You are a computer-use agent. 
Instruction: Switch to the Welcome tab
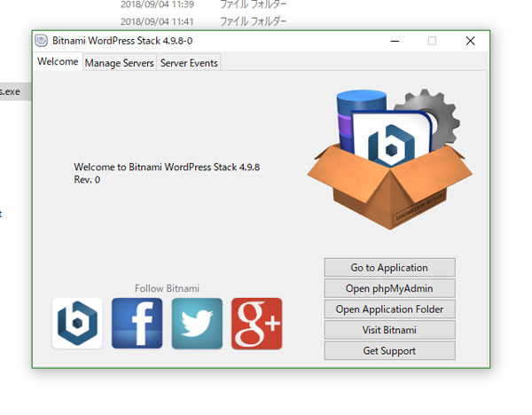pyautogui.click(x=58, y=62)
